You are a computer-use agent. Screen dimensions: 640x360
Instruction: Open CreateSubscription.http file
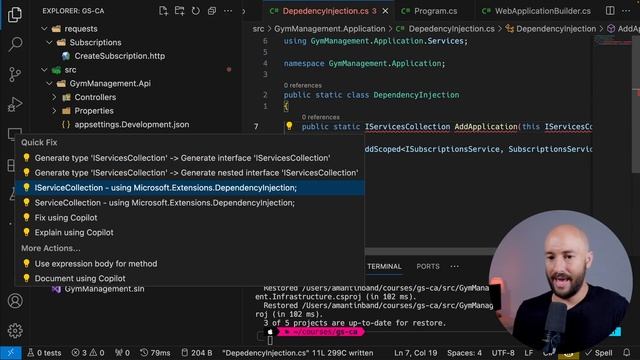point(120,56)
